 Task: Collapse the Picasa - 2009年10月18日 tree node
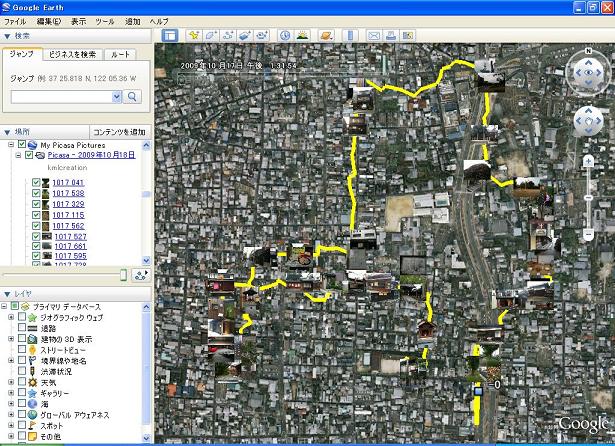tap(18, 155)
